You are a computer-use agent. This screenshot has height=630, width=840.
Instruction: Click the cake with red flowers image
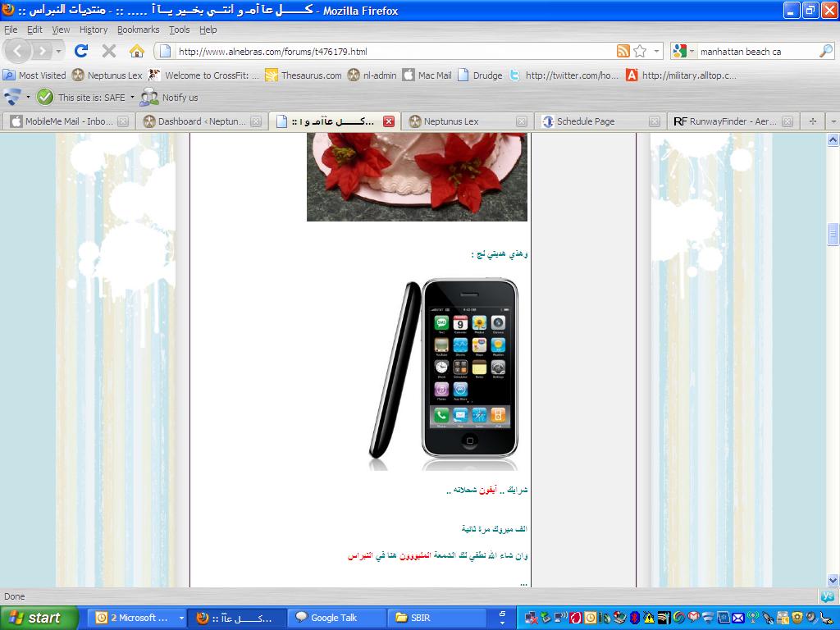pos(417,177)
